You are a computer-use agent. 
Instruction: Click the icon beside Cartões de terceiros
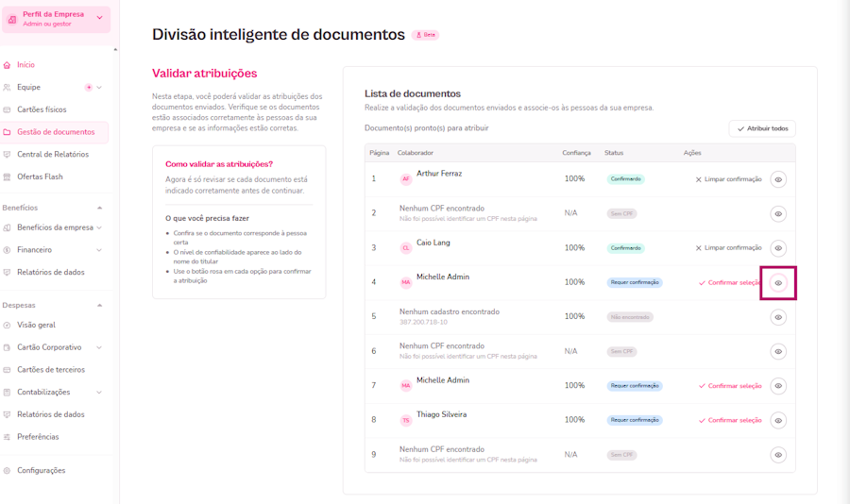tap(7, 370)
